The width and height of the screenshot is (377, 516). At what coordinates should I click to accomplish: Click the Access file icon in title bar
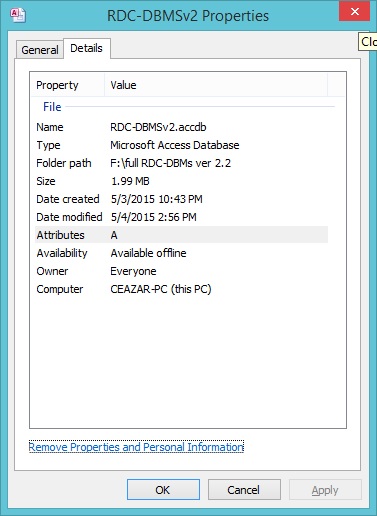[x=18, y=15]
